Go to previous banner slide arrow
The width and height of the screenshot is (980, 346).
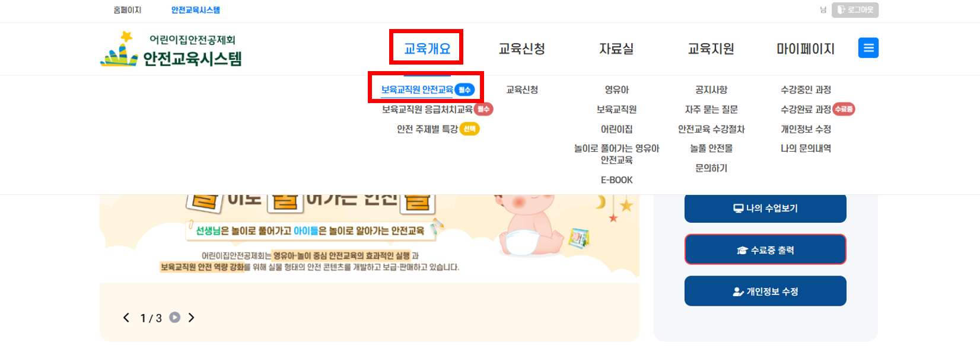pyautogui.click(x=126, y=318)
